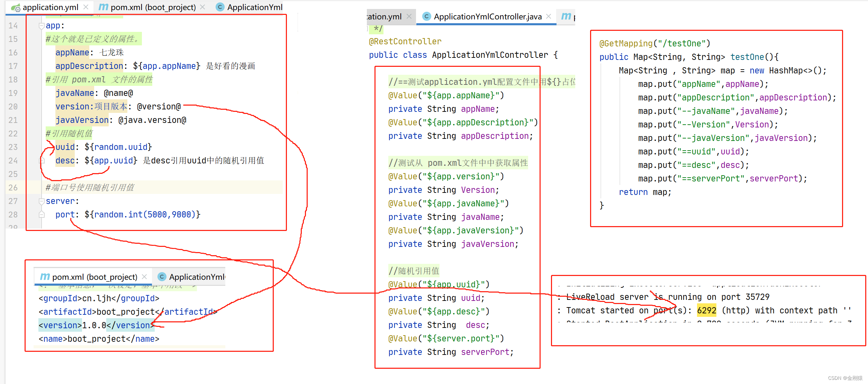Click @Value("${app.appName}") annotation

(x=446, y=96)
